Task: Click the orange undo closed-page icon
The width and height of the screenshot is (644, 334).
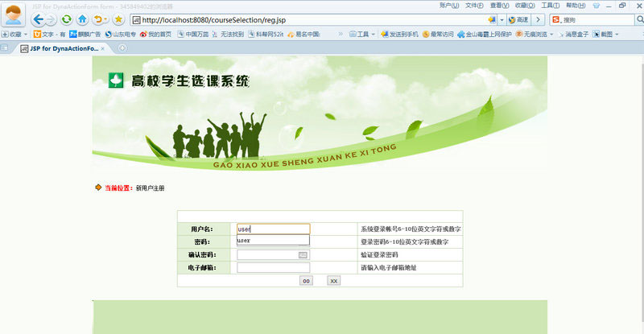Action: click(97, 19)
